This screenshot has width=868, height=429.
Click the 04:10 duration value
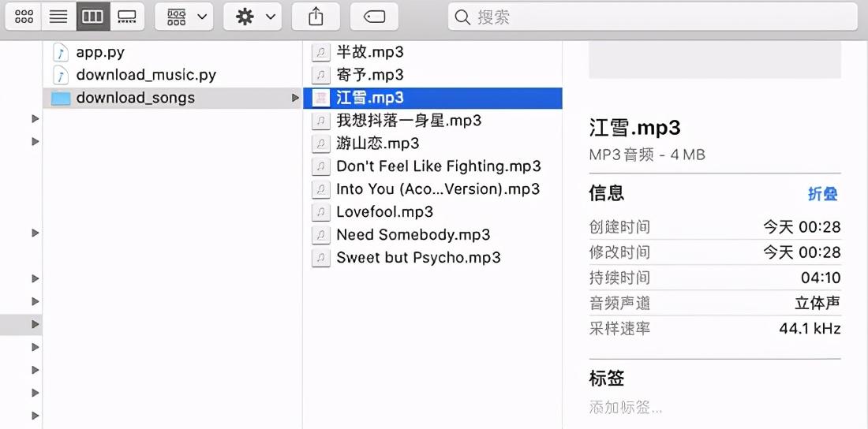pos(821,278)
